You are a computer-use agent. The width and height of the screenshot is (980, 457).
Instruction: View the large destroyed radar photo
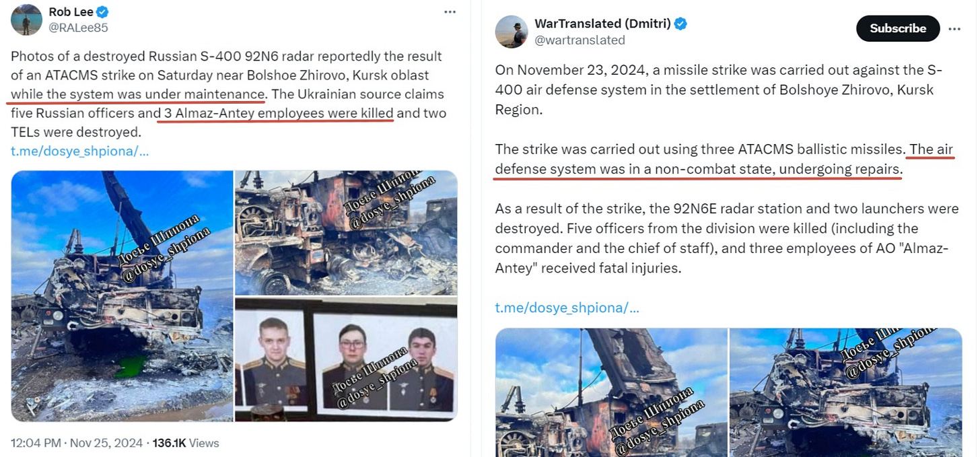point(122,296)
